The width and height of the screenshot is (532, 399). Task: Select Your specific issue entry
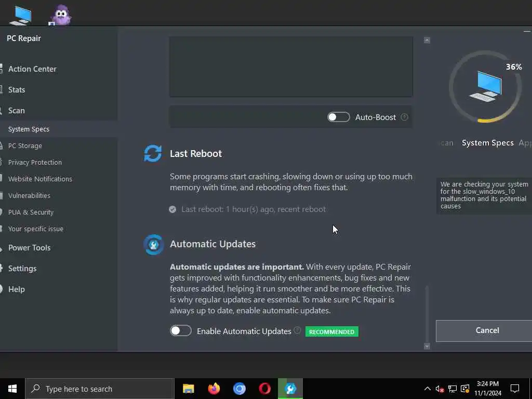point(36,229)
